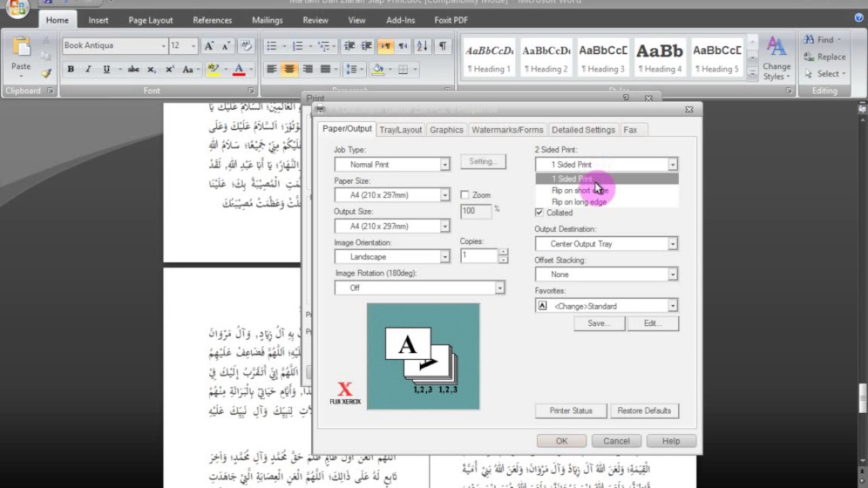
Task: Click the Printer Status button
Action: [571, 411]
